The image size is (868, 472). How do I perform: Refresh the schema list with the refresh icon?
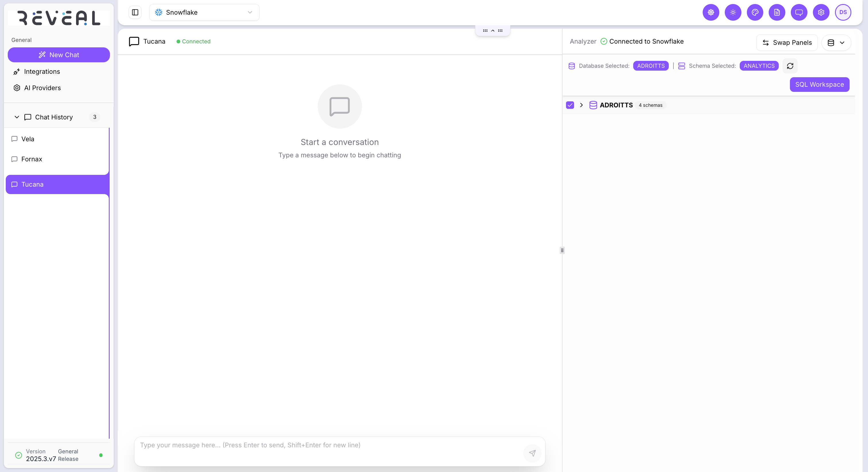click(790, 66)
